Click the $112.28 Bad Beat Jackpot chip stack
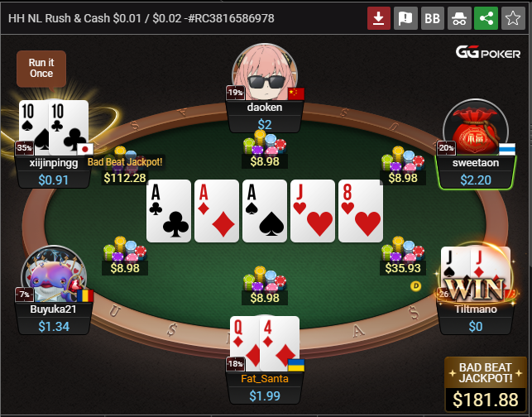532x417 pixels. (x=124, y=165)
